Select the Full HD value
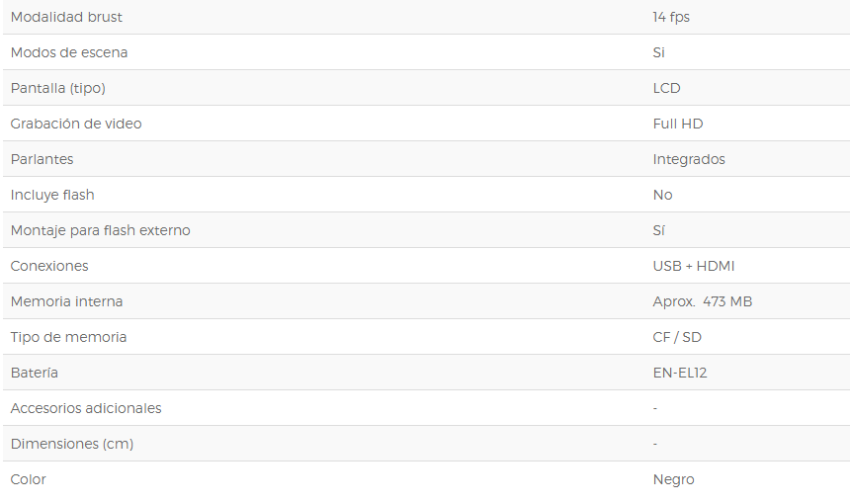The image size is (850, 504). click(678, 124)
